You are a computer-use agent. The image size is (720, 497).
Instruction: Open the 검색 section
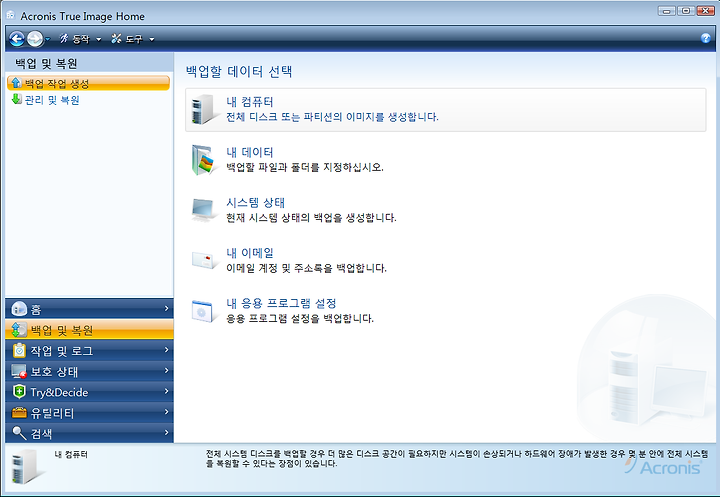pyautogui.click(x=90, y=433)
